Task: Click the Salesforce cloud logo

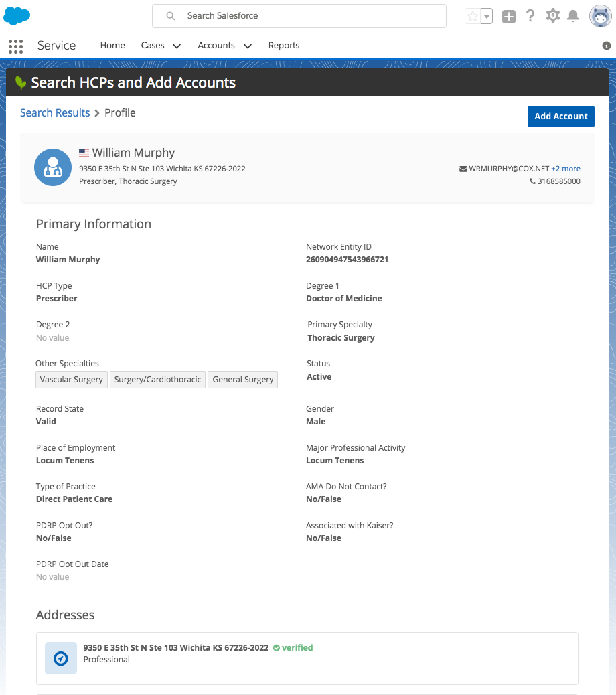Action: point(17,16)
